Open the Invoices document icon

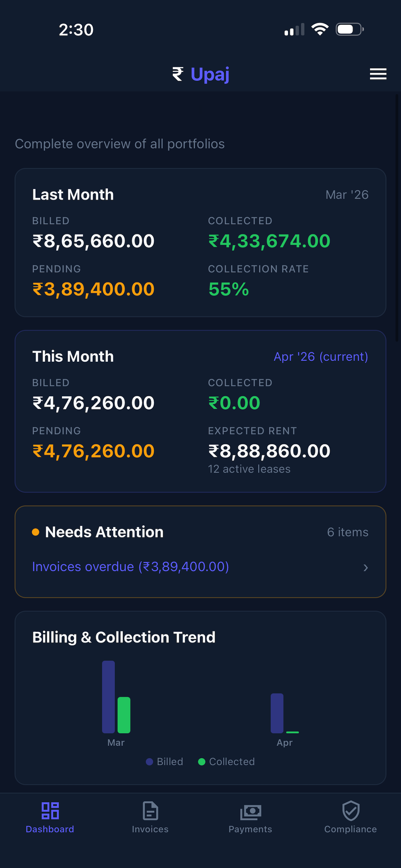[150, 811]
